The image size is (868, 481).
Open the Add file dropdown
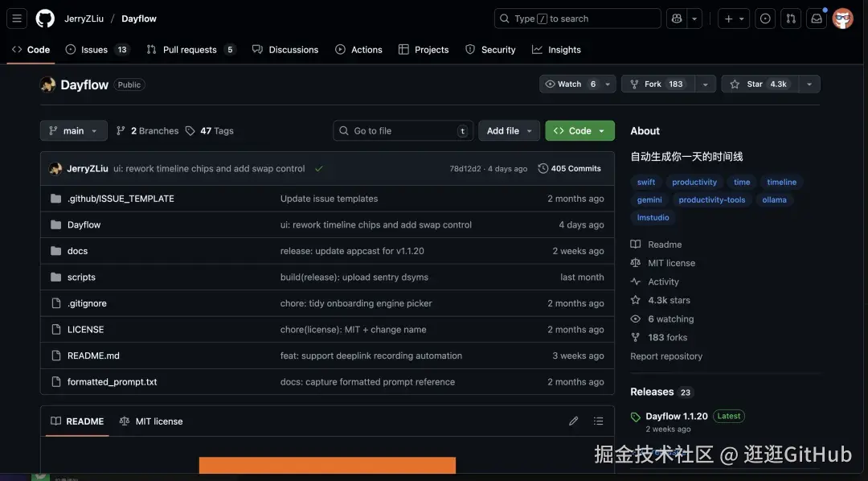click(509, 131)
